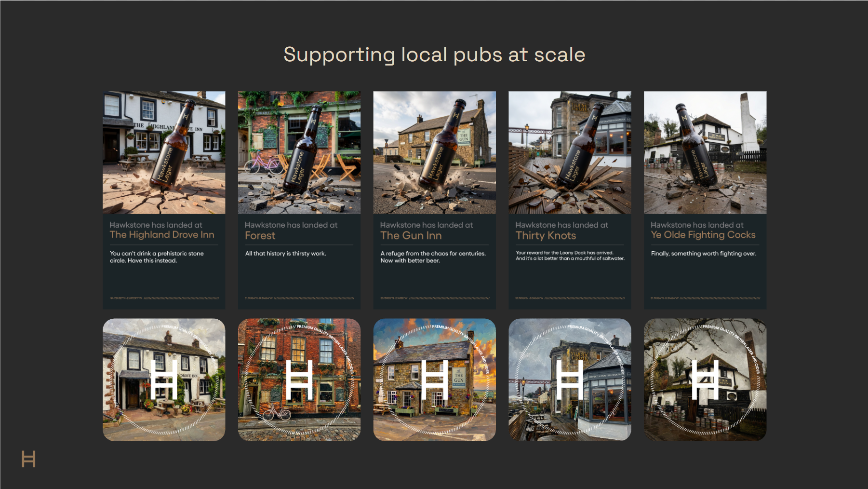Click 'Hawkstone has landed at' above The Highland Drove Inn
Screen dimensions: 868x489
[x=156, y=225]
